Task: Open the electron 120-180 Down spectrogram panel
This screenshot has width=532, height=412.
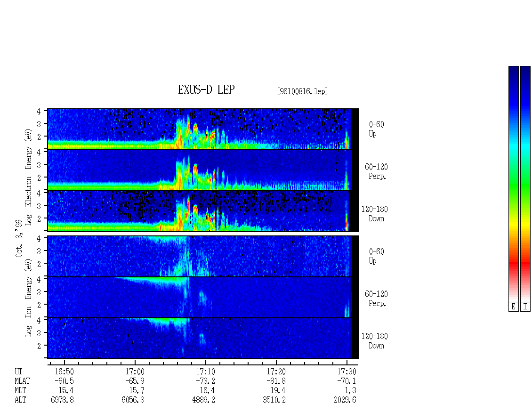Action: tap(203, 211)
